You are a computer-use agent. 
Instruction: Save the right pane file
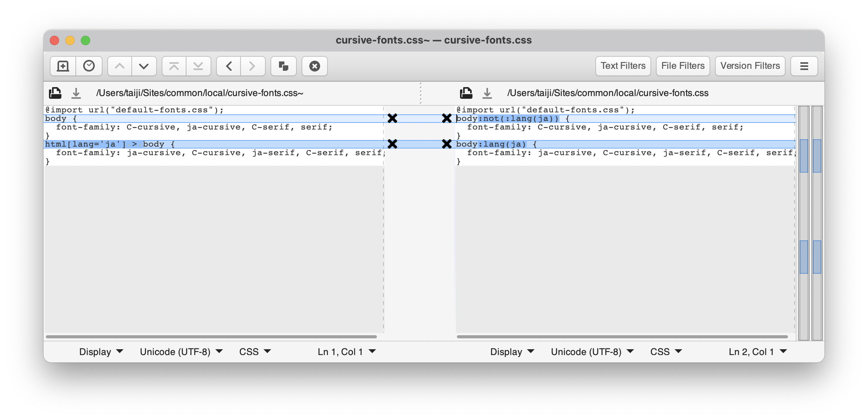click(487, 93)
